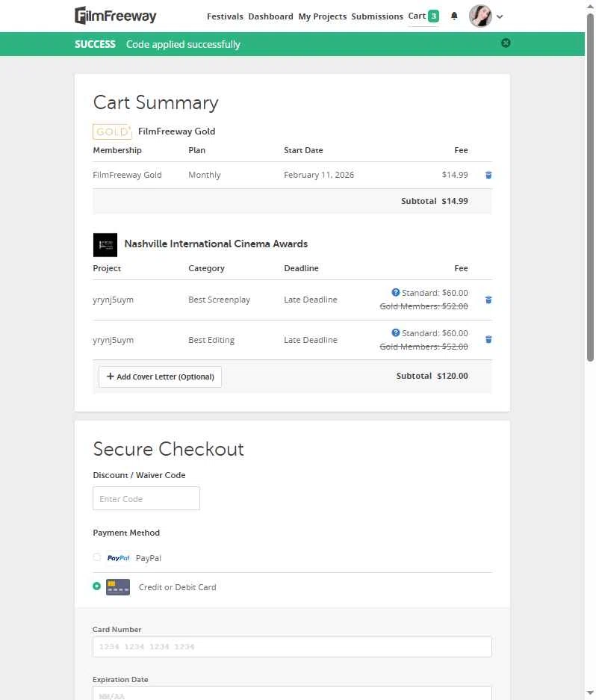Go to Festivals page

coord(225,16)
